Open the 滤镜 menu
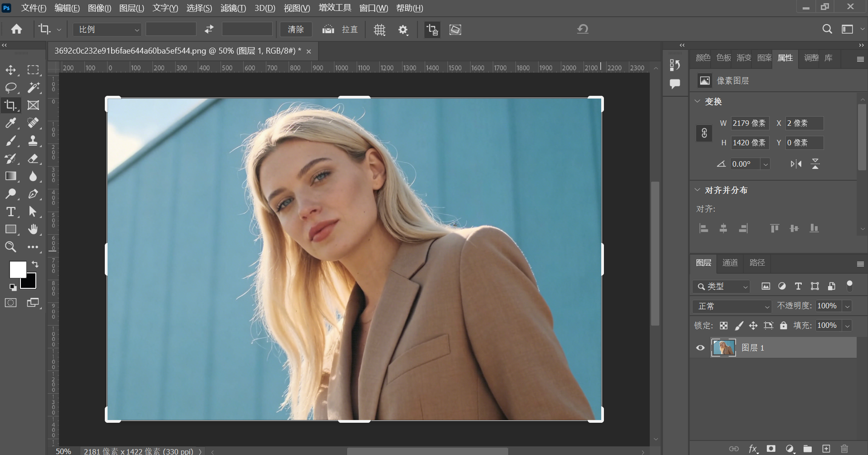This screenshot has width=868, height=455. (233, 8)
